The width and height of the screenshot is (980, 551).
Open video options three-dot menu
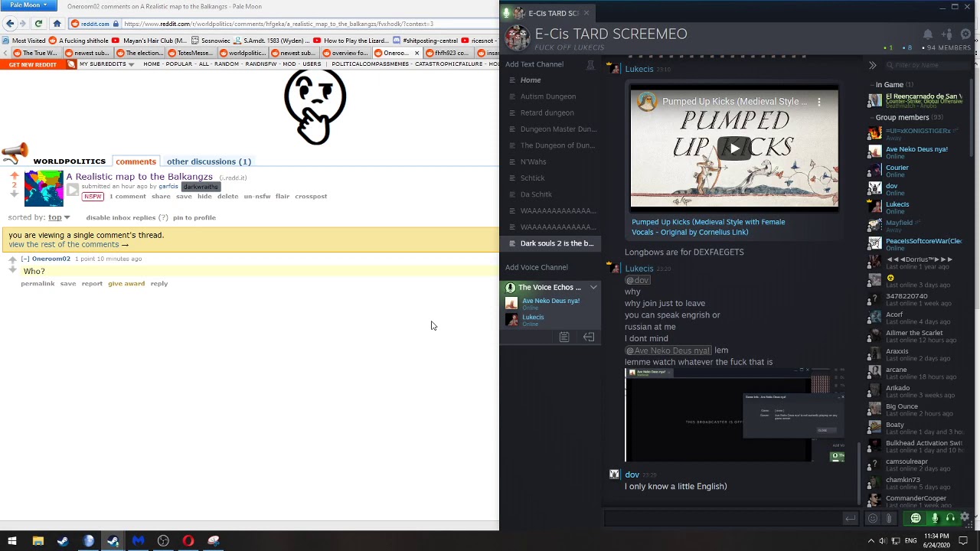pos(818,102)
